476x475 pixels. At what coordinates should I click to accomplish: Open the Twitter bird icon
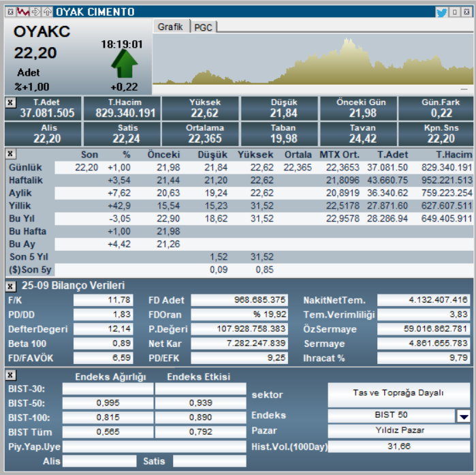pyautogui.click(x=442, y=12)
